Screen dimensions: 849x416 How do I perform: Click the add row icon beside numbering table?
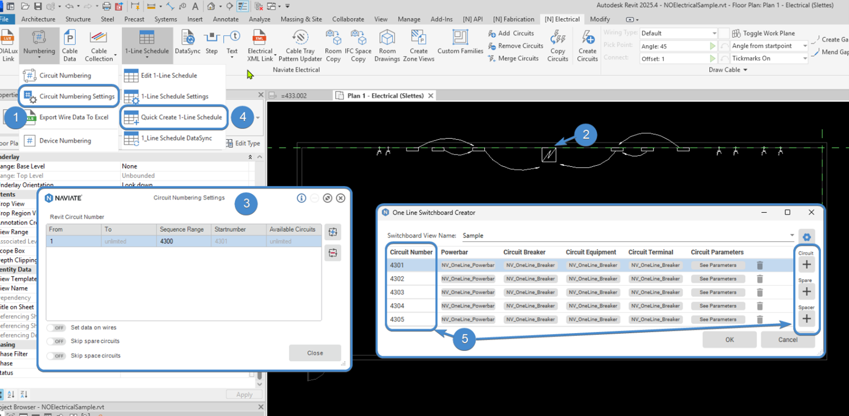(x=332, y=232)
